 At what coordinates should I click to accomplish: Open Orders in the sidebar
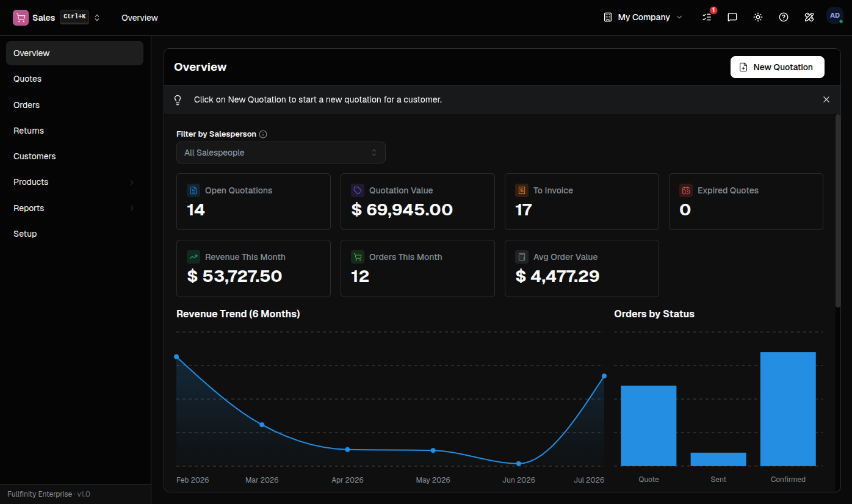[x=74, y=105]
